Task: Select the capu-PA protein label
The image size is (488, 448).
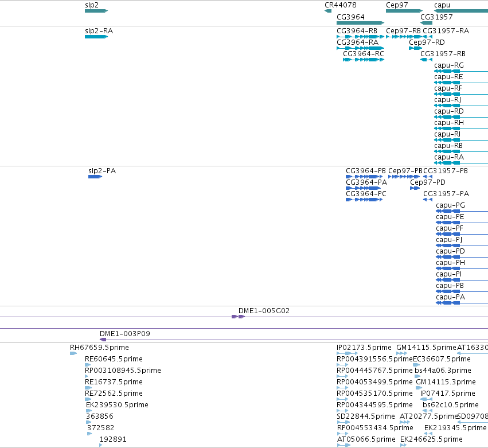Action: 450,297
